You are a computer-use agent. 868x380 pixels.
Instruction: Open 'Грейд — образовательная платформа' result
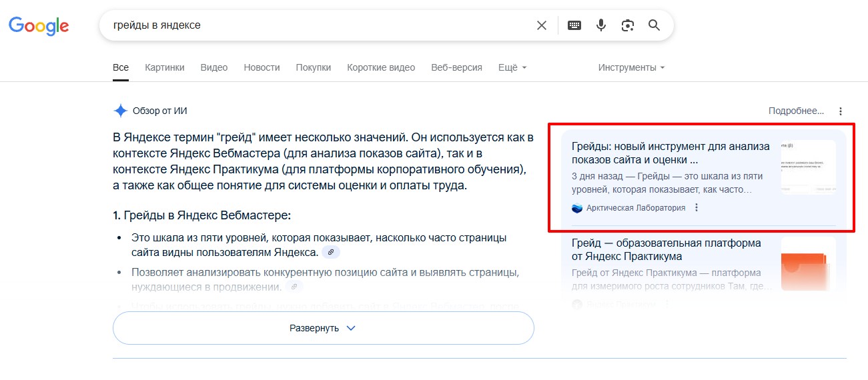(667, 250)
